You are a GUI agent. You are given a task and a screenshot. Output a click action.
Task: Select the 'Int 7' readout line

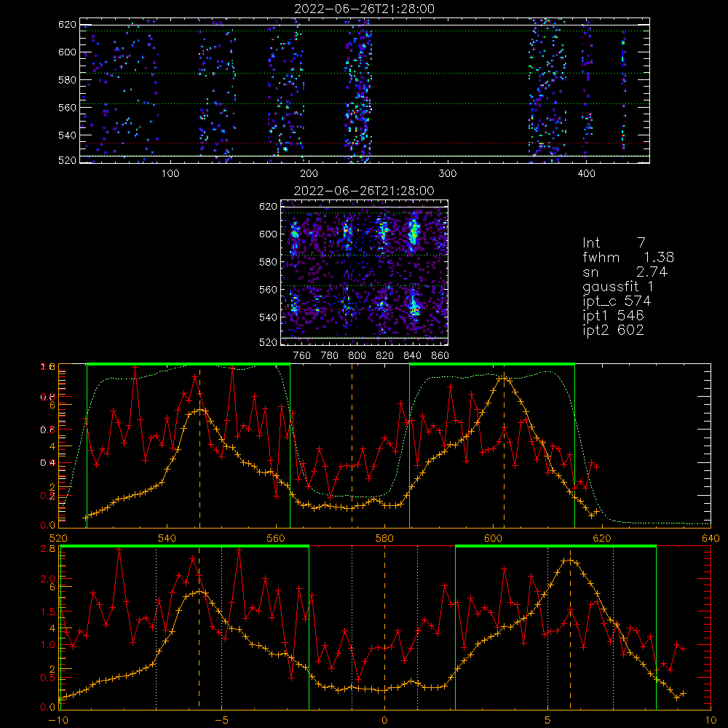click(x=614, y=243)
